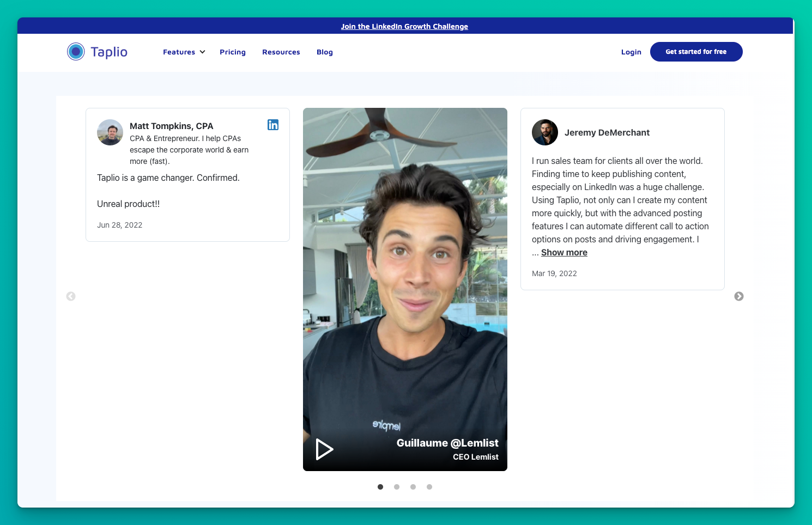Select the third carousel pagination dot

pos(413,487)
